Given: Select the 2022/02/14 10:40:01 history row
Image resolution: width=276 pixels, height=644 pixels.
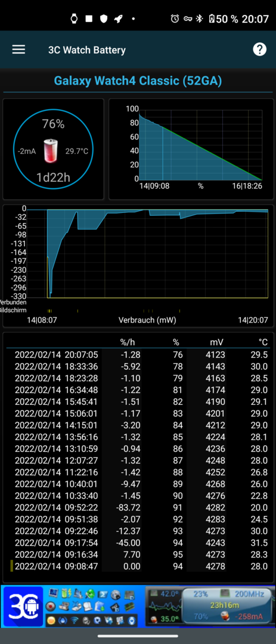Looking at the screenshot, I should [x=138, y=484].
